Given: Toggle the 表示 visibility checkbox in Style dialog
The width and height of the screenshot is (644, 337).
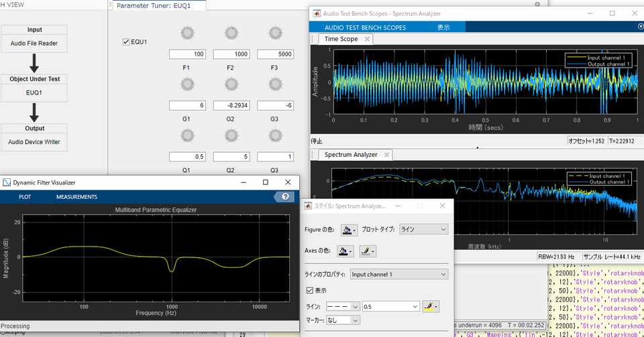Looking at the screenshot, I should coord(310,290).
